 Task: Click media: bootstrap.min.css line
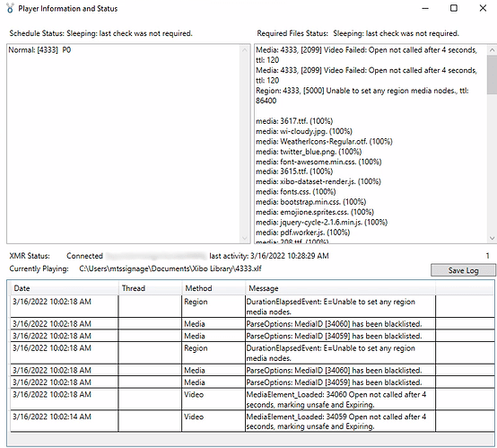[311, 202]
